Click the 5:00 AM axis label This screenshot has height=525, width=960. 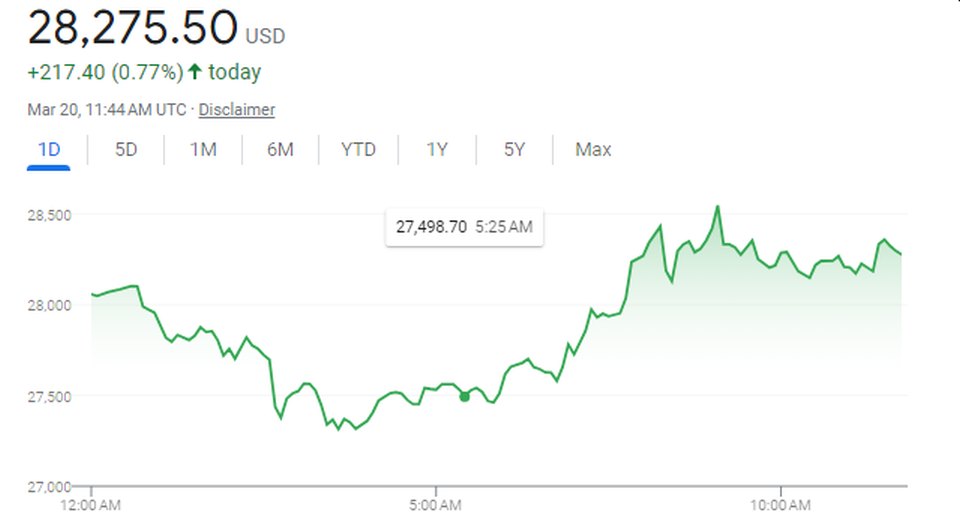click(436, 504)
